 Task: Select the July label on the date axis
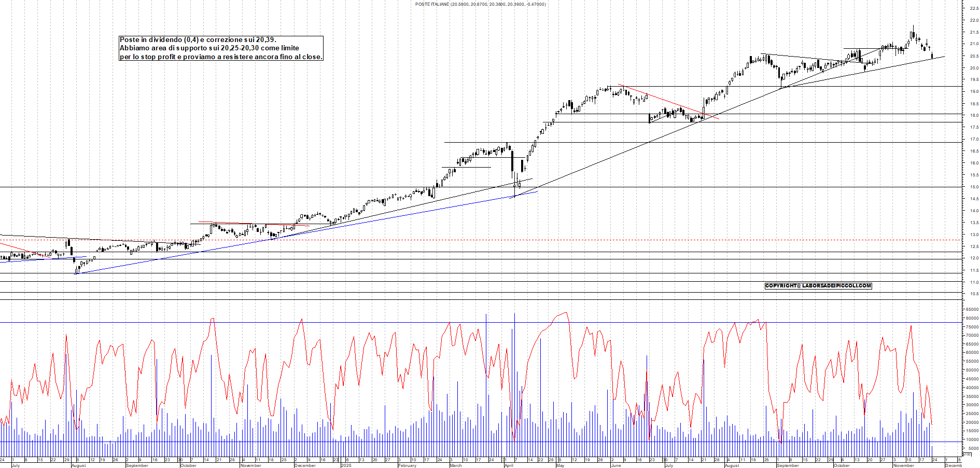[x=17, y=466]
